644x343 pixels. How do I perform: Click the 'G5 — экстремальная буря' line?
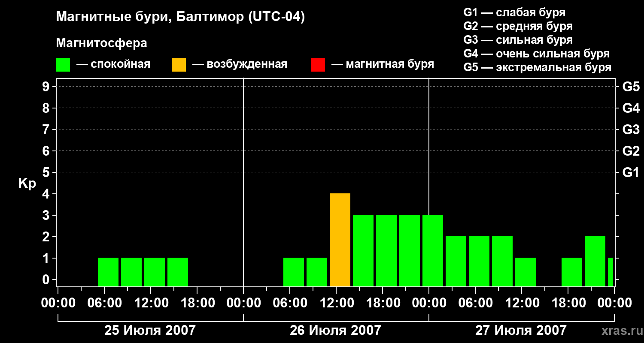(538, 67)
